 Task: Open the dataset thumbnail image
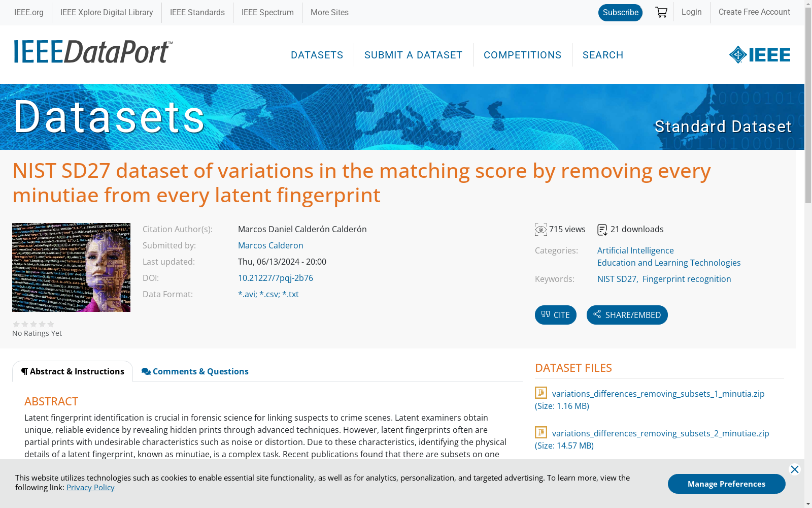pos(71,267)
